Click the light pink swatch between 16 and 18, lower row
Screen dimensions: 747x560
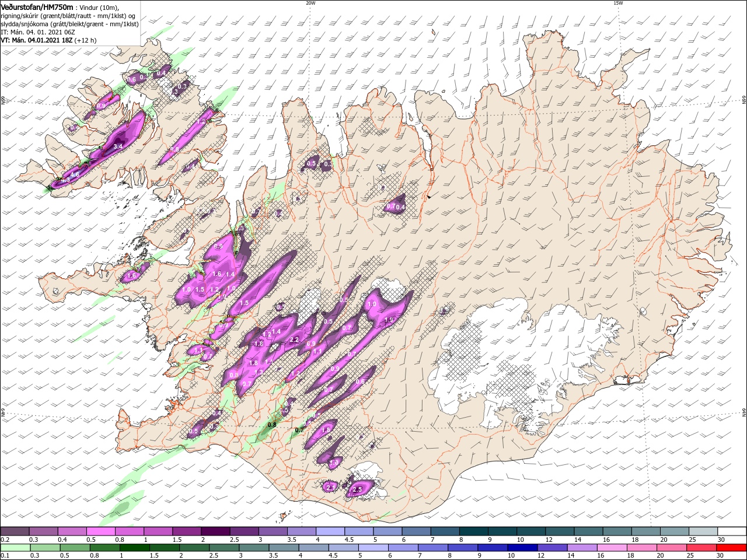click(x=612, y=548)
